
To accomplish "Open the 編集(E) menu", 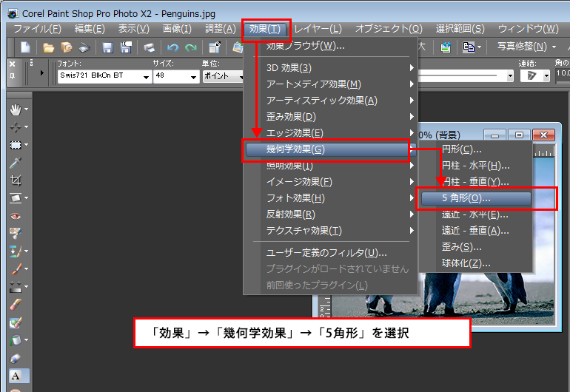I will (90, 29).
